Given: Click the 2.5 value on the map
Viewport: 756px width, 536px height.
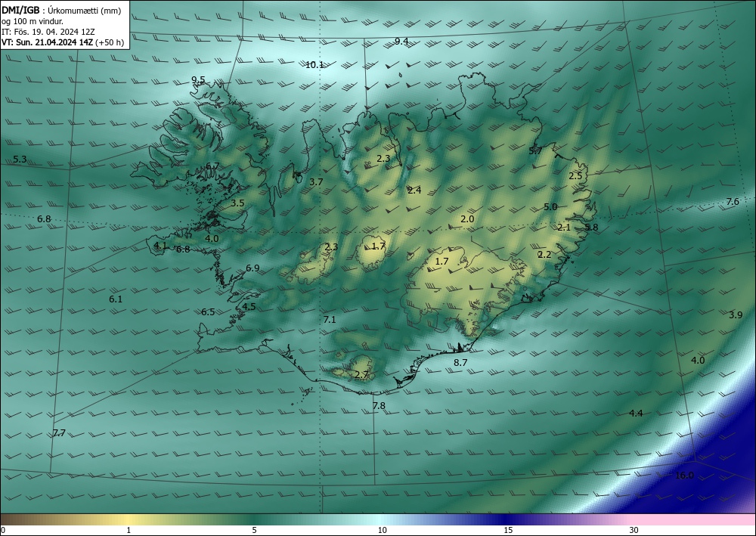Looking at the screenshot, I should point(575,176).
